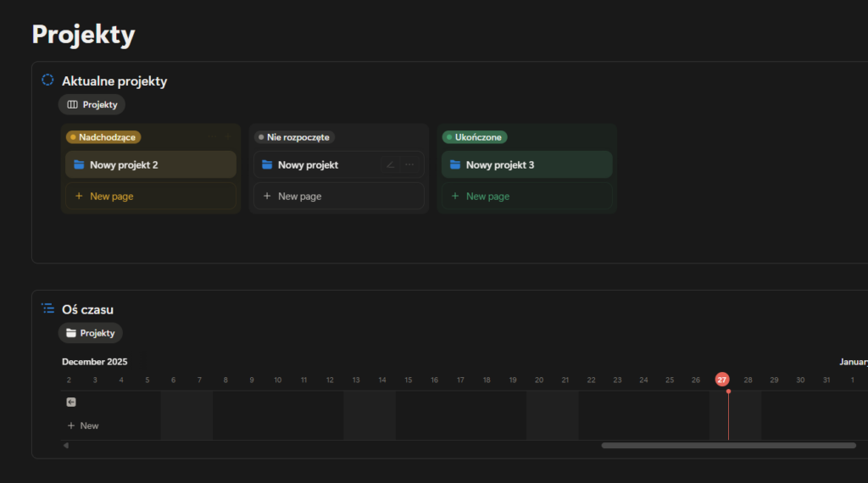
Task: Click the plus icon in Nadchodzące column header
Action: (228, 136)
